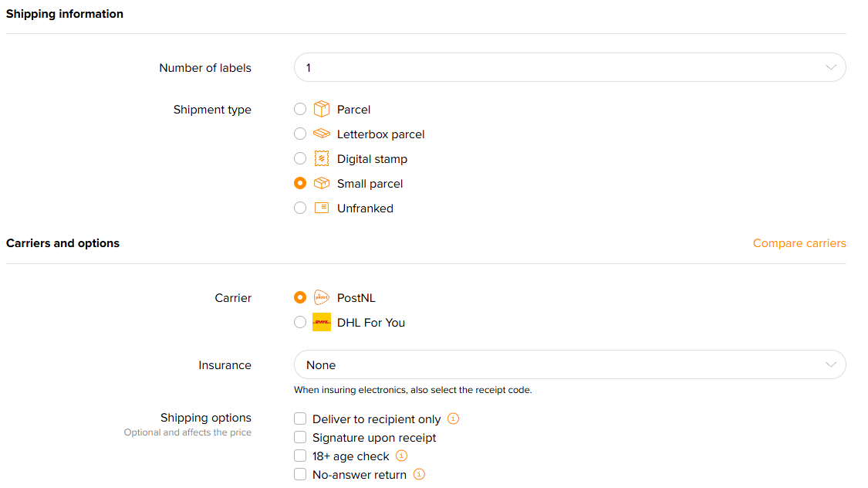Click the Digital stamp icon
868x488 pixels.
(322, 159)
